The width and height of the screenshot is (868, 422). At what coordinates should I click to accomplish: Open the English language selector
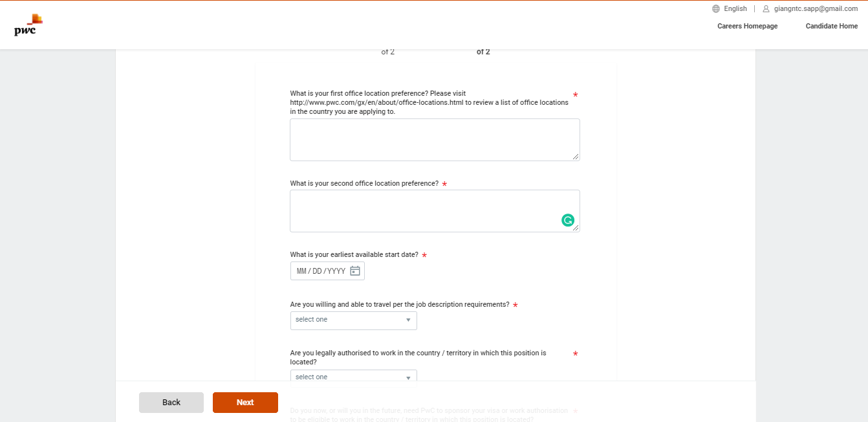pos(735,9)
